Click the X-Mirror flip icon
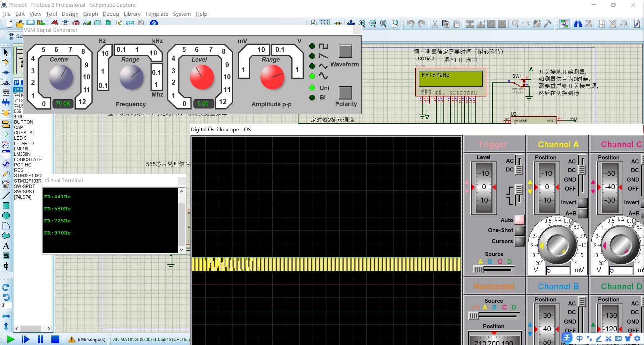Viewport: 644px width, 345px height. (6, 316)
